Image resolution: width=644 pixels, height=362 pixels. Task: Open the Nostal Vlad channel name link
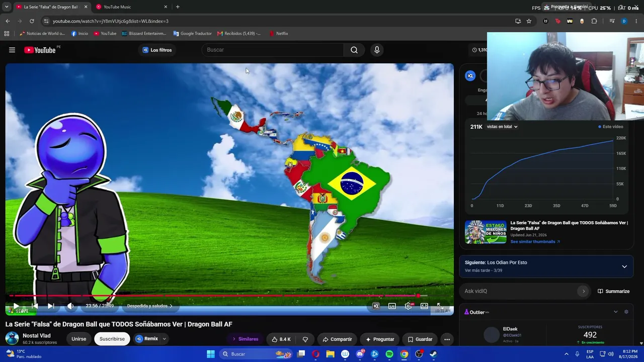point(37,336)
